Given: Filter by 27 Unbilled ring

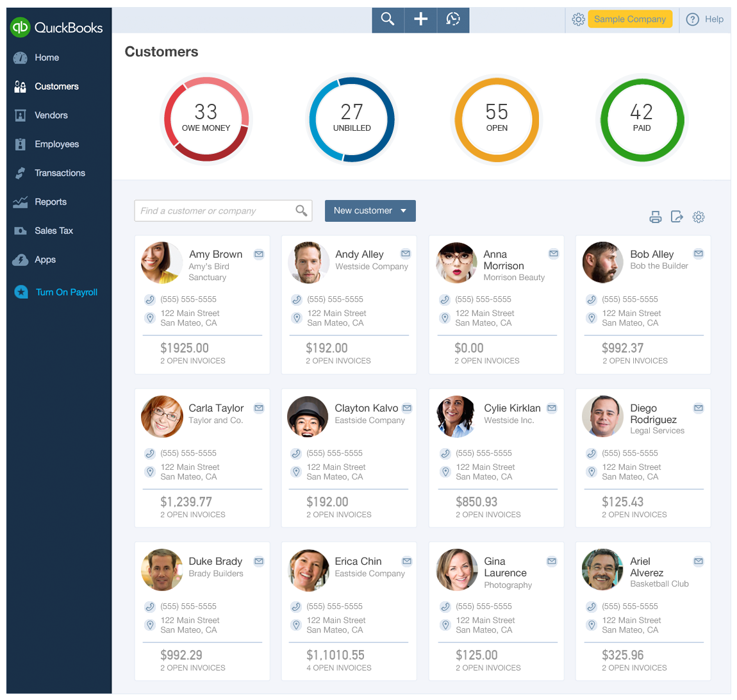Looking at the screenshot, I should pyautogui.click(x=352, y=119).
